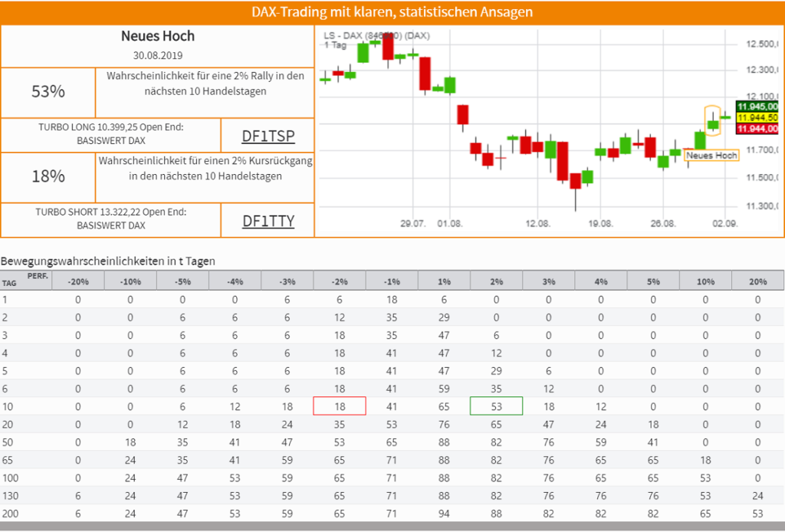Click the 1% column header
The width and height of the screenshot is (785, 532).
(x=444, y=281)
